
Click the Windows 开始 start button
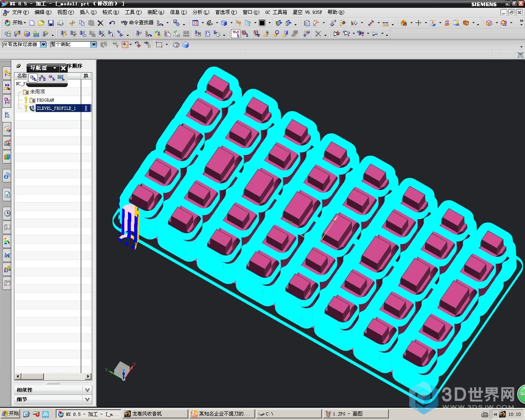point(10,414)
